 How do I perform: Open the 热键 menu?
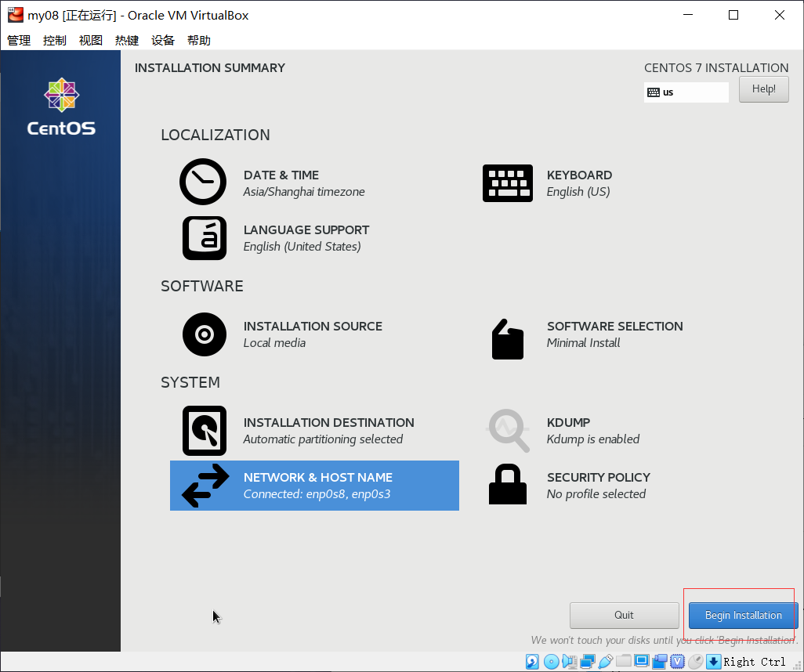pos(127,41)
